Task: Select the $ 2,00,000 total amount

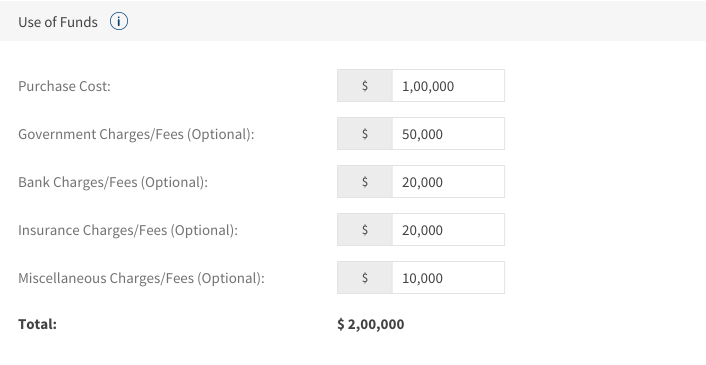Action: (371, 324)
